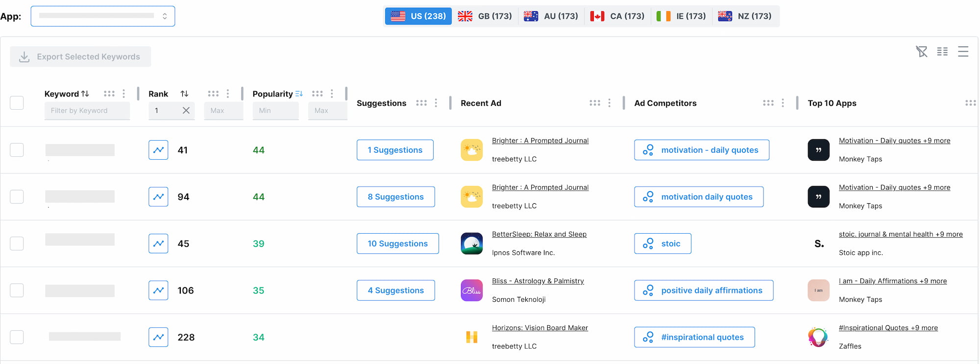Grab the Ad Competitors column drag handle
This screenshot has height=364, width=980.
point(768,103)
